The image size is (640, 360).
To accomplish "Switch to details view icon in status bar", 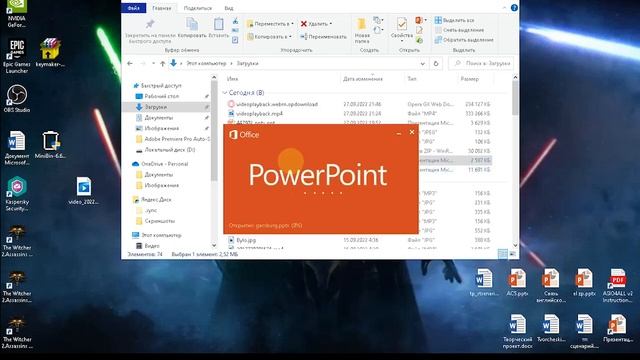I will click(x=503, y=254).
